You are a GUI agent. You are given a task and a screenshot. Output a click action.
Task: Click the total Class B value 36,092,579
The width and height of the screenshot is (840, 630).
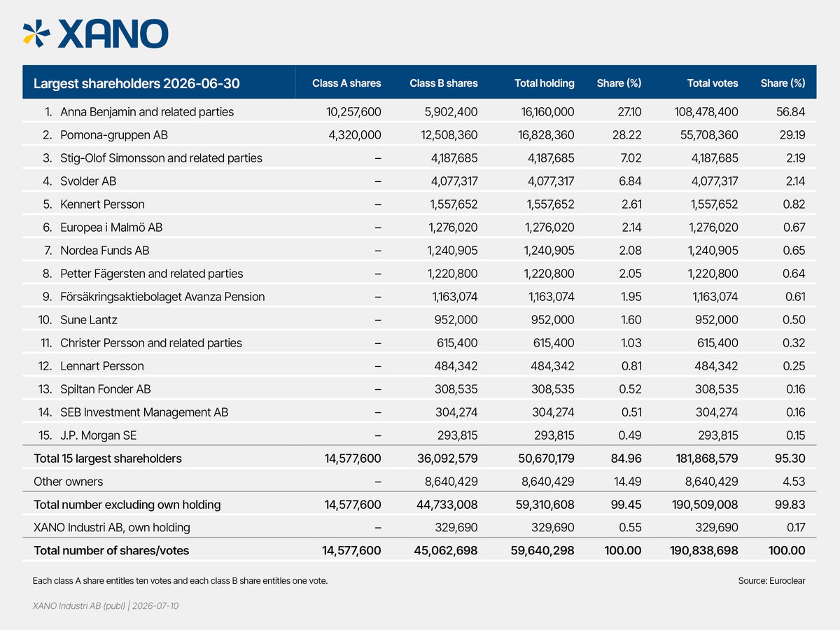(448, 458)
